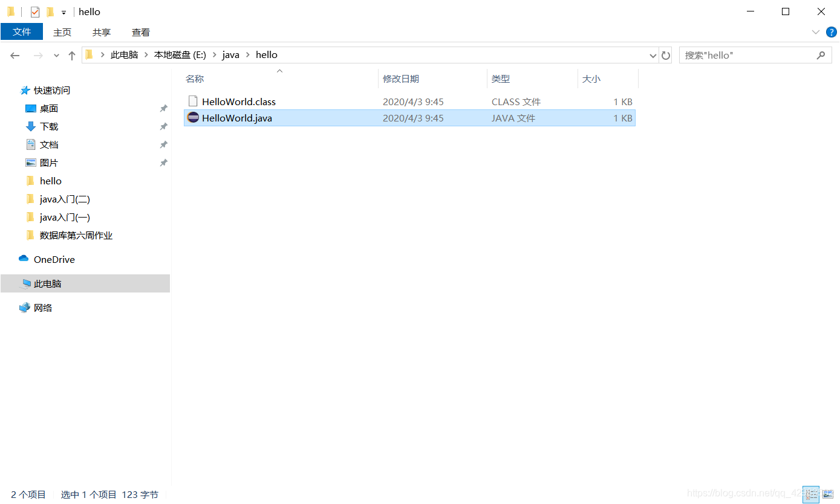Screen dimensions: 840x504
Task: Sort by the 类型 column header
Action: click(501, 79)
